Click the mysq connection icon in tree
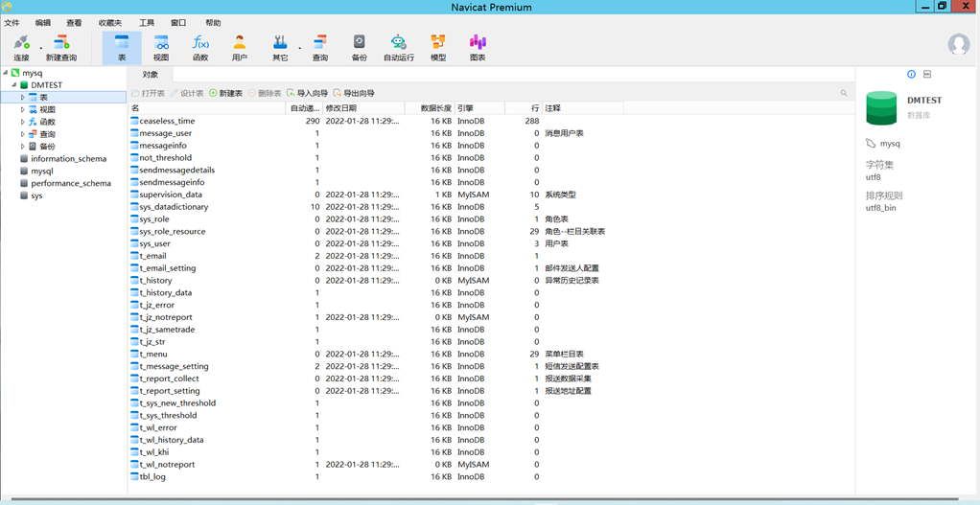980x505 pixels. 15,73
